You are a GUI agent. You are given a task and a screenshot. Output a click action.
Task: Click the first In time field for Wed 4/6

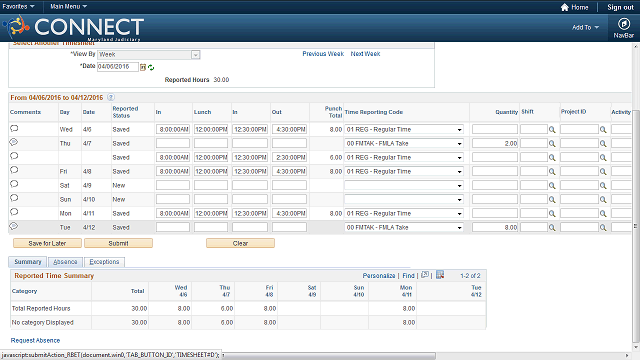[173, 129]
